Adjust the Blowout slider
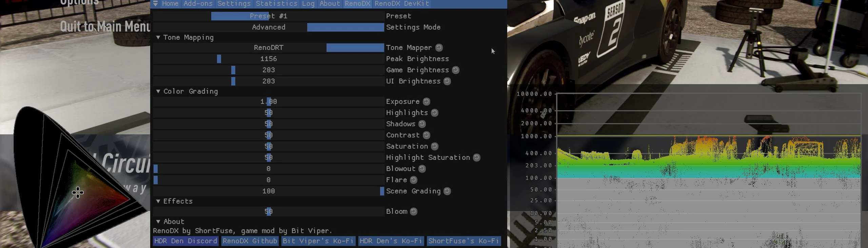The width and height of the screenshot is (868, 248). [269, 169]
